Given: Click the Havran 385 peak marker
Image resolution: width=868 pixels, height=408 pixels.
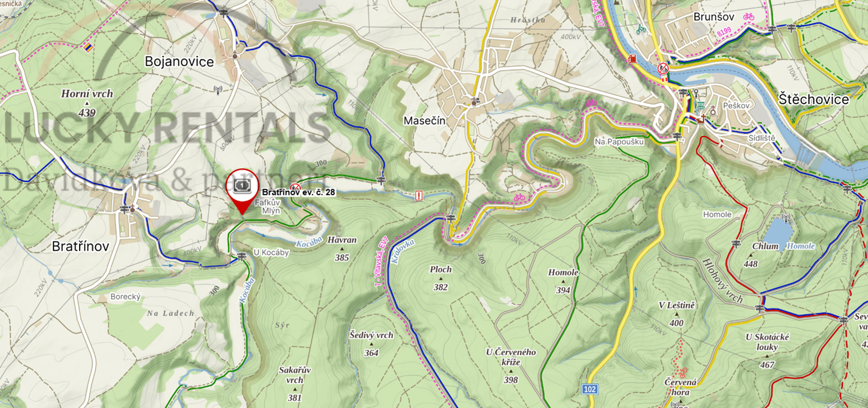Looking at the screenshot, I should coord(342,249).
